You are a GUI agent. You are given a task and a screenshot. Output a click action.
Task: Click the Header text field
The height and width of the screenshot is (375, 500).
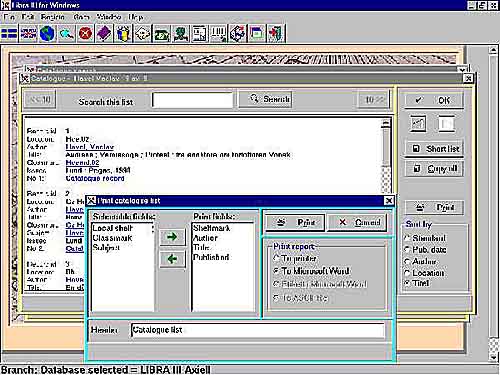click(258, 330)
